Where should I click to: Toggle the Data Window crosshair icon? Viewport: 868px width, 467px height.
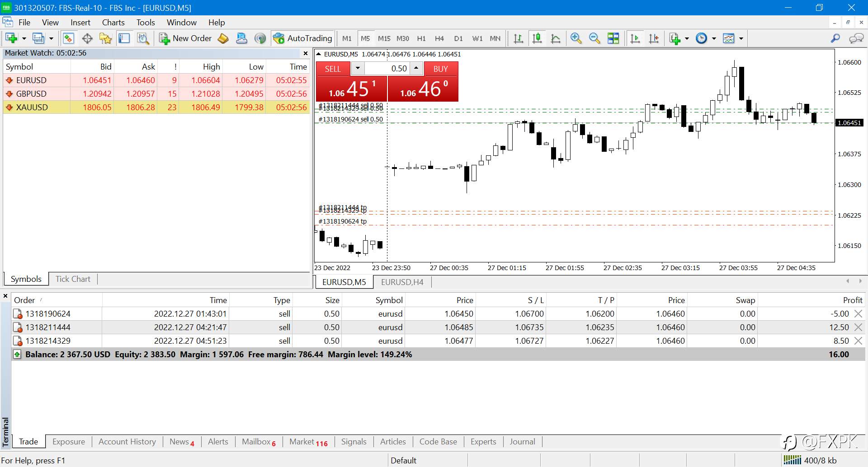point(87,38)
